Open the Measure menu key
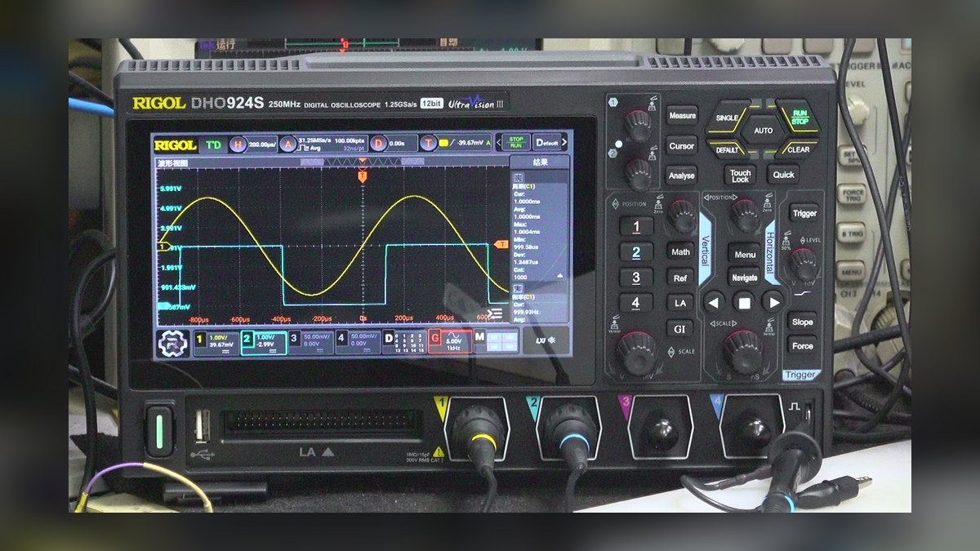Image resolution: width=980 pixels, height=551 pixels. point(682,116)
